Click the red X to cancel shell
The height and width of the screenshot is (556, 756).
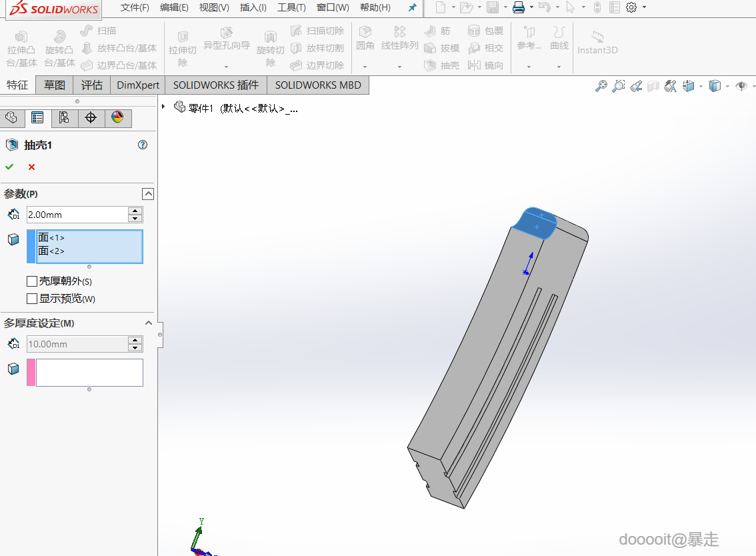pos(31,167)
